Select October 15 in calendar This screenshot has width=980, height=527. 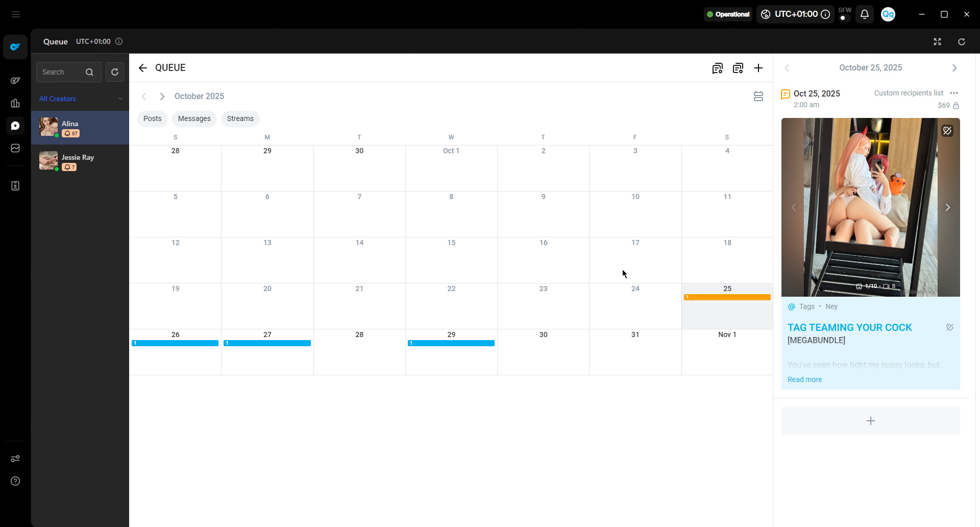[451, 260]
